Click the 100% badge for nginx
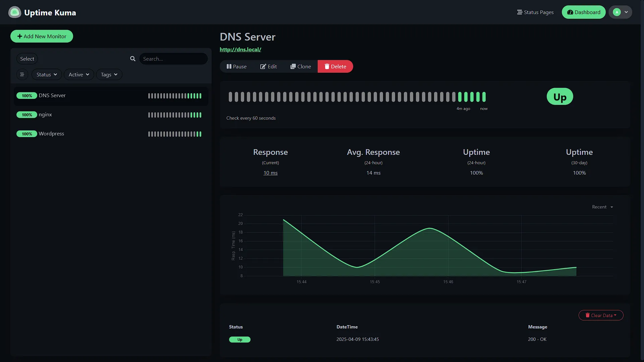 [x=27, y=115]
